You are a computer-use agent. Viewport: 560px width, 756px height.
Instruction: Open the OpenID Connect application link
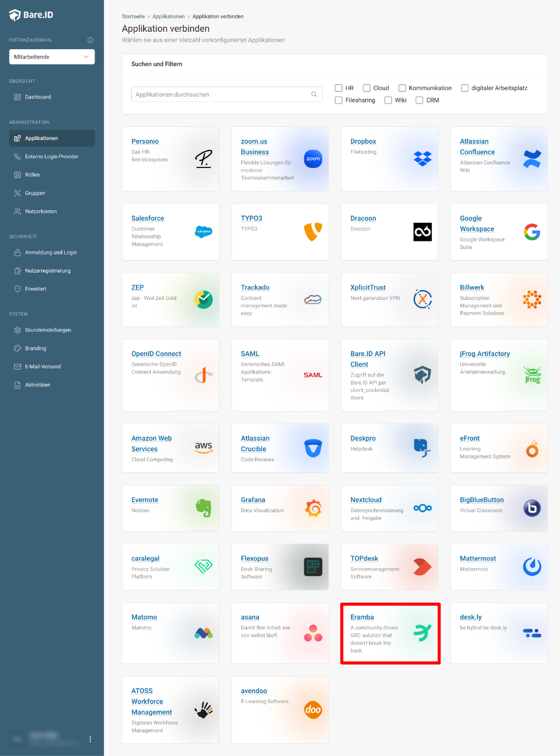[156, 353]
